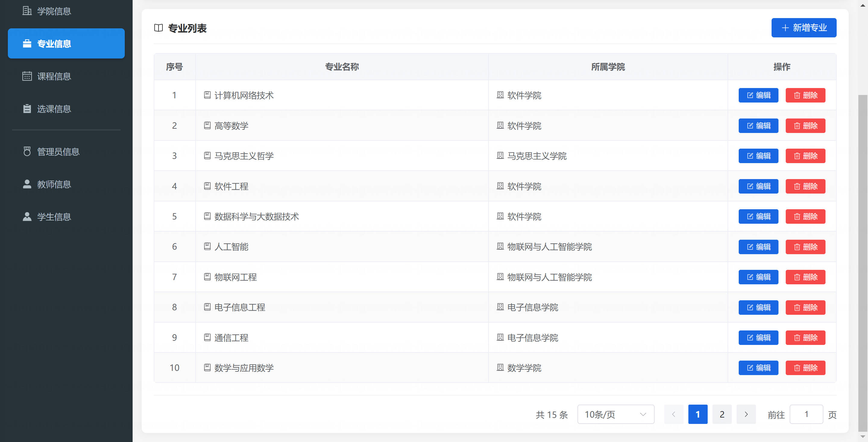Jump to page 2
868x442 pixels.
[722, 414]
